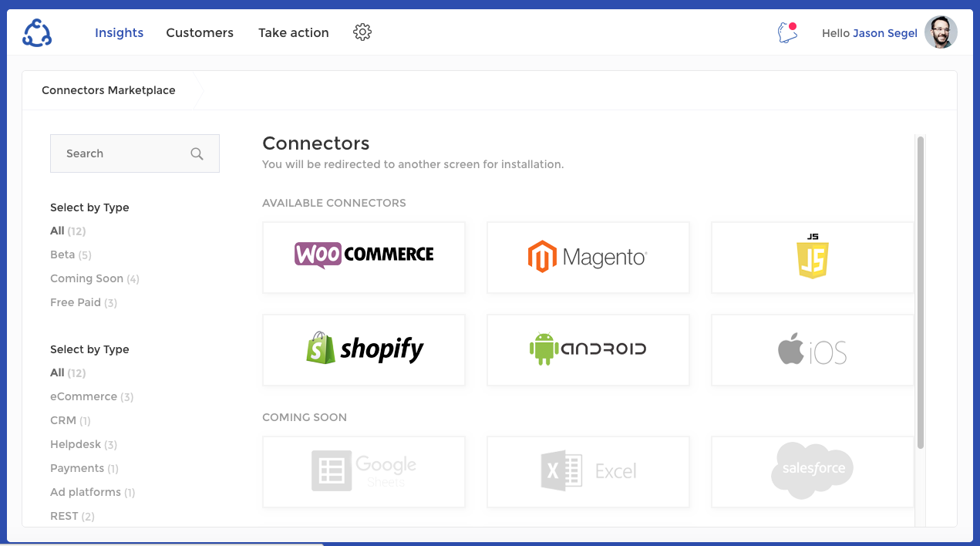Select the iOS connector
Viewport: 980px width, 546px height.
tap(813, 350)
